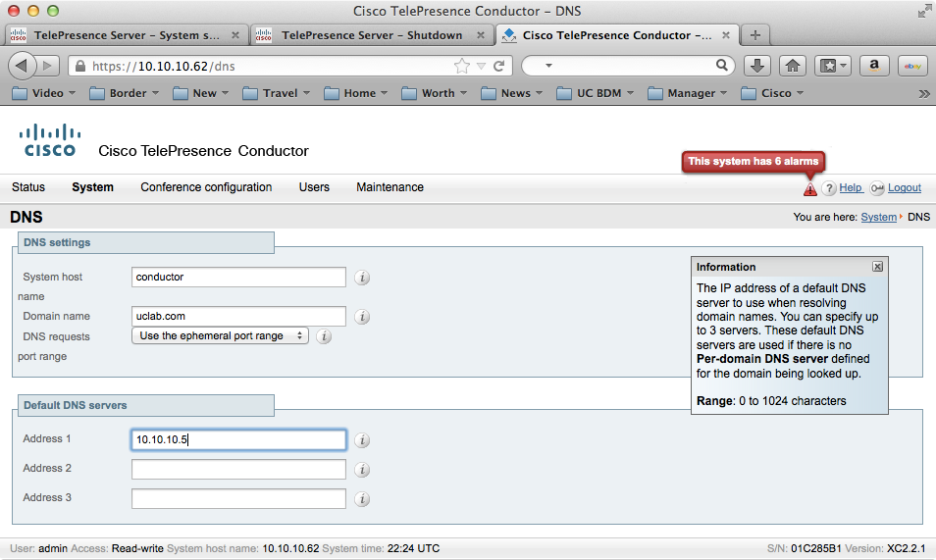Show info for DNS requests port range
This screenshot has width=936, height=560.
[324, 336]
